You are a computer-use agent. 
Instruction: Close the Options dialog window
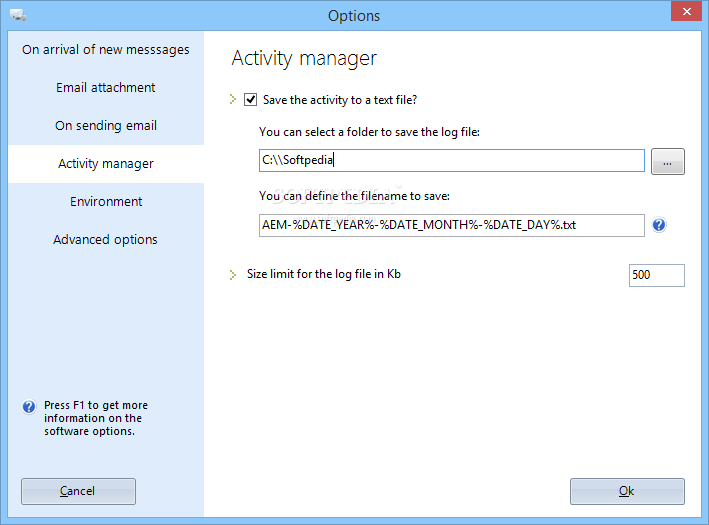[686, 11]
